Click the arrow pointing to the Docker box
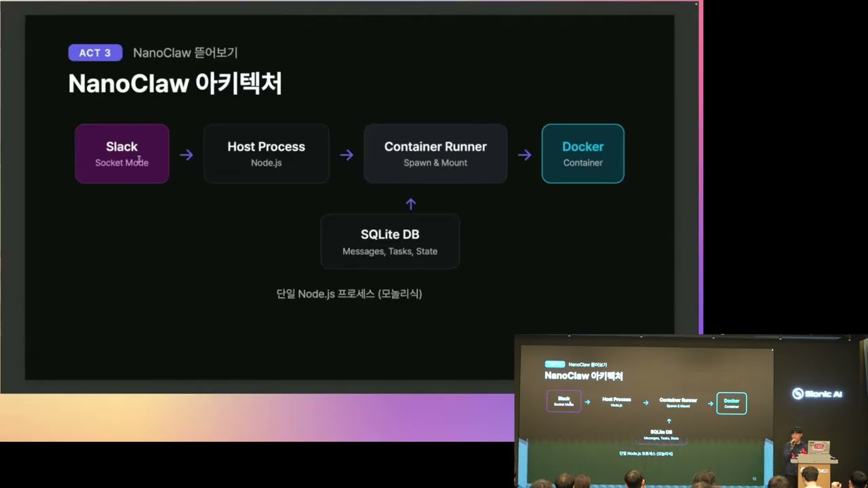The image size is (868, 488). 524,155
